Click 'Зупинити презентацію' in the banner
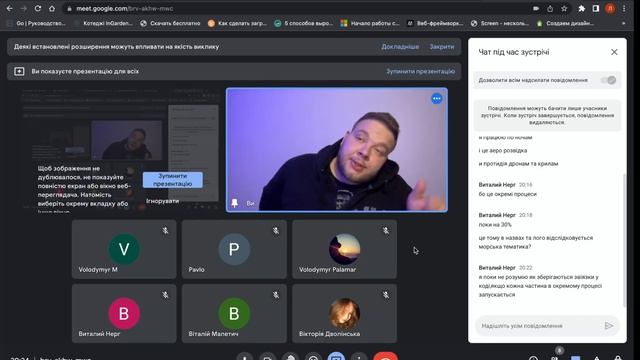This screenshot has height=360, width=640. (420, 71)
